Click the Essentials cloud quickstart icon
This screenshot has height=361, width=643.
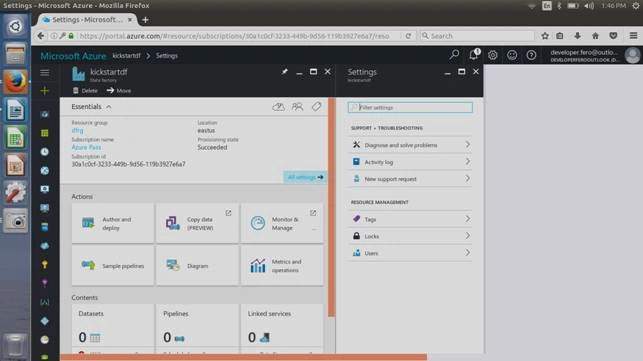(278, 107)
